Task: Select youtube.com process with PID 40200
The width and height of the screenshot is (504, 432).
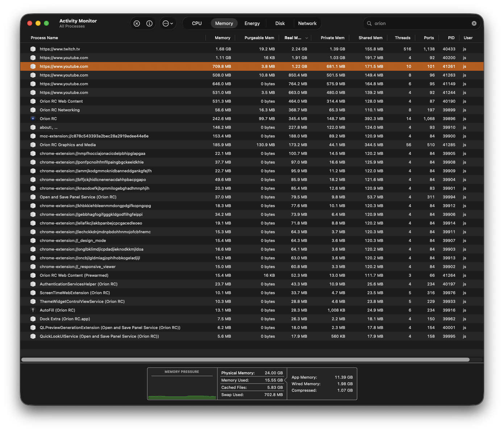Action: pyautogui.click(x=252, y=58)
